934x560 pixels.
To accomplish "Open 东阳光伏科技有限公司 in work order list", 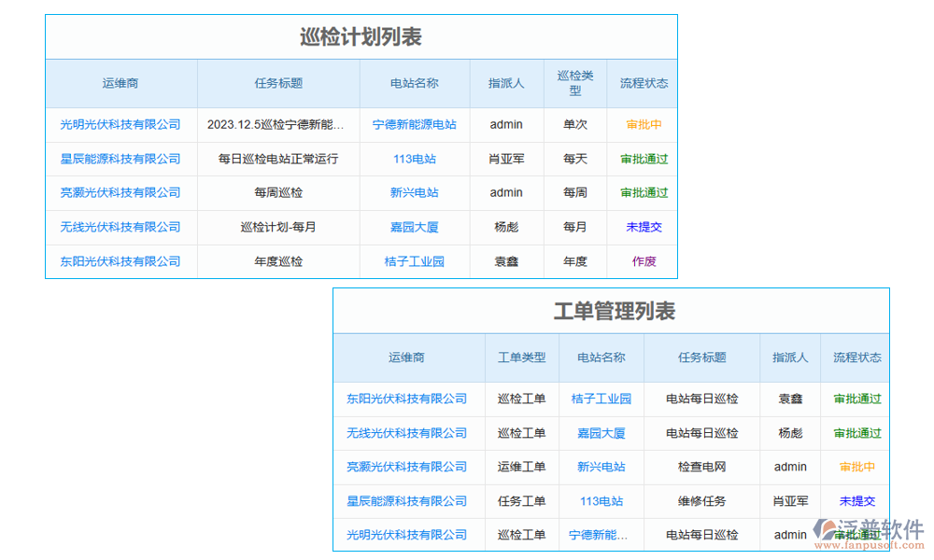I will click(x=408, y=399).
